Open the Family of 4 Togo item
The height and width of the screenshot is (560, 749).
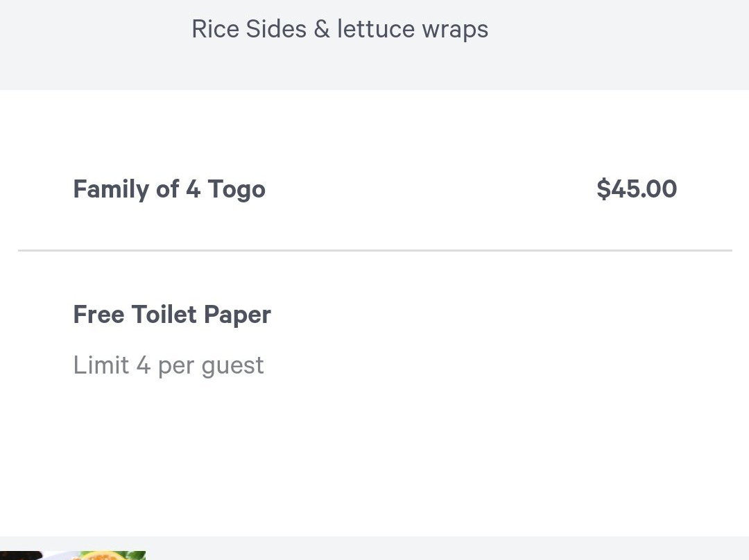(x=169, y=189)
